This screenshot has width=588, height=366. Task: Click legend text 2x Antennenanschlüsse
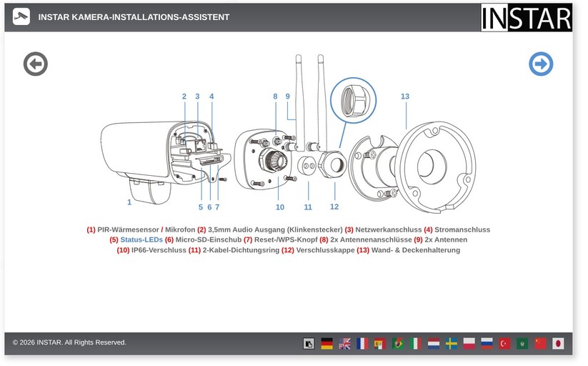click(371, 239)
